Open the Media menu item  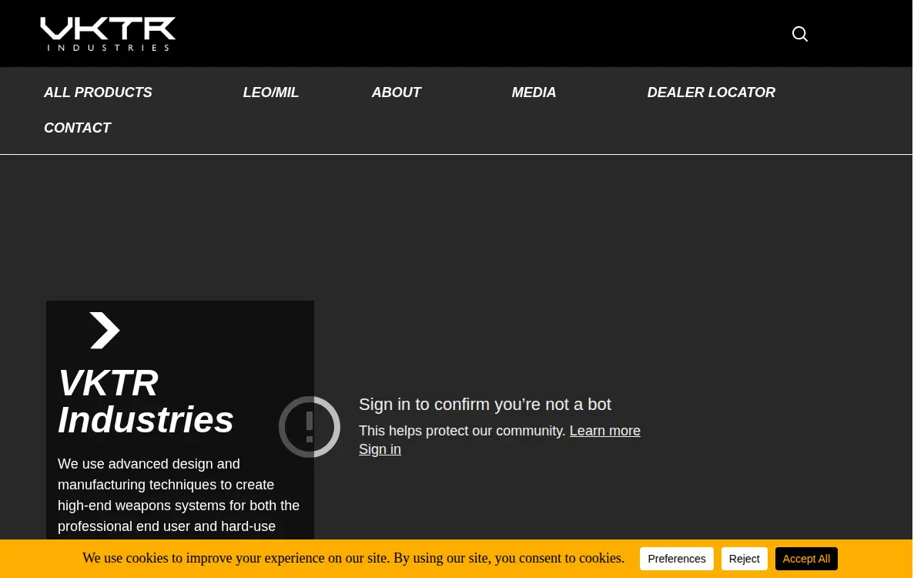point(534,92)
